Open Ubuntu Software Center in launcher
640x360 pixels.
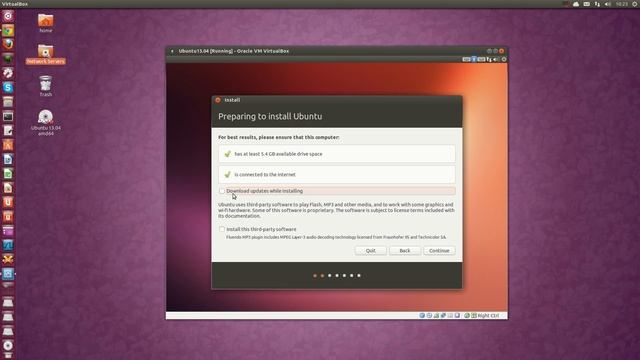tap(8, 145)
